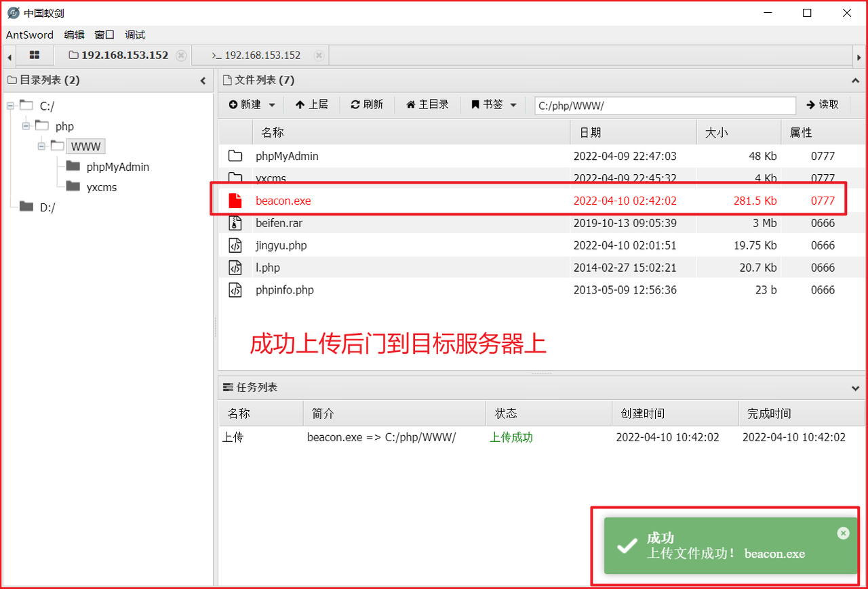Jump to home directory 主目录
The image size is (868, 589).
click(427, 104)
